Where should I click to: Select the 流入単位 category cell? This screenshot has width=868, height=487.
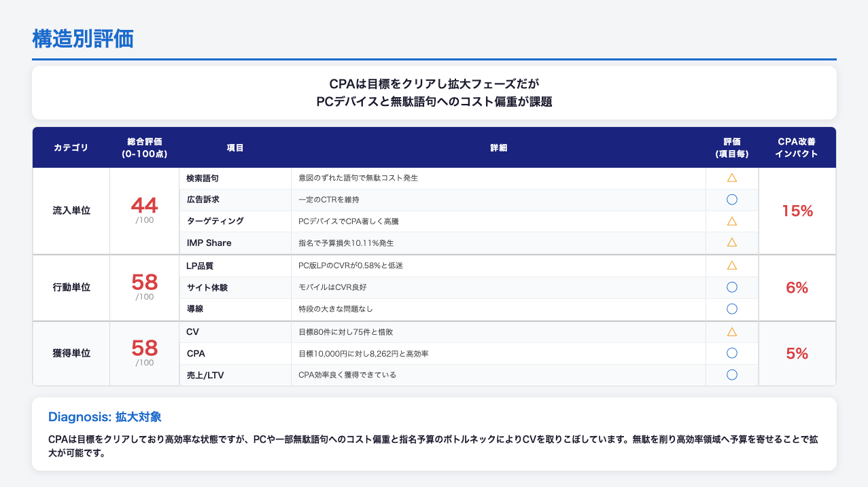point(71,211)
